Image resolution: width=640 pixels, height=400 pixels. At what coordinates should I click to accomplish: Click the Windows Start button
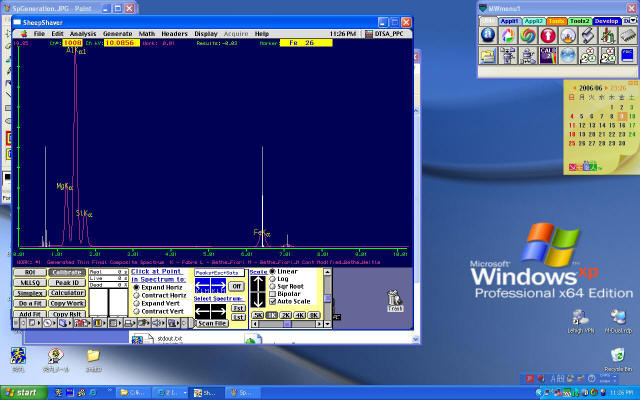pyautogui.click(x=21, y=391)
